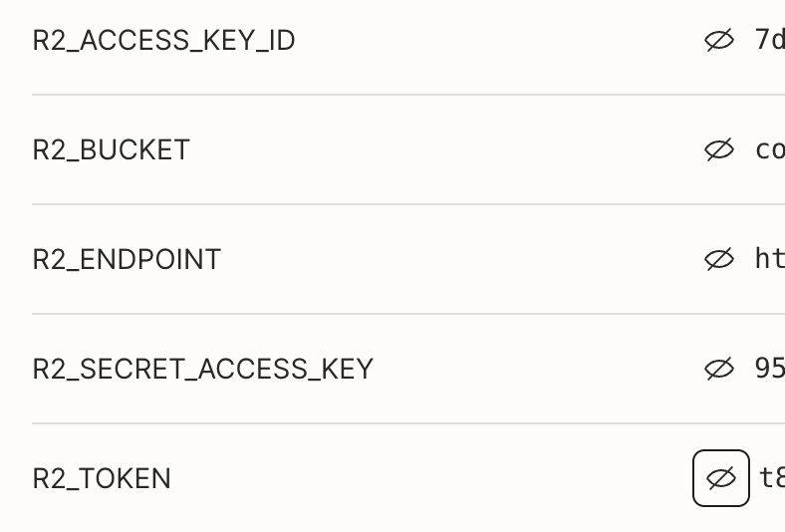
Task: Toggle visibility of the R2_BUCKET value
Action: coord(719,149)
